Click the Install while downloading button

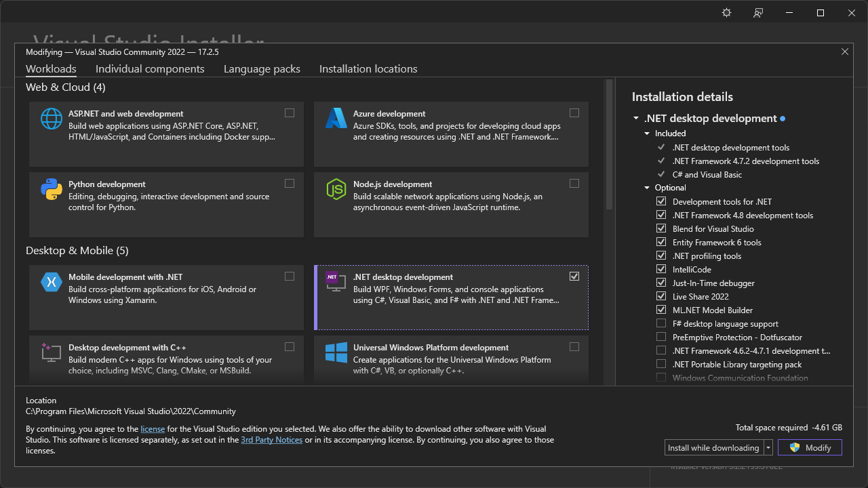714,448
